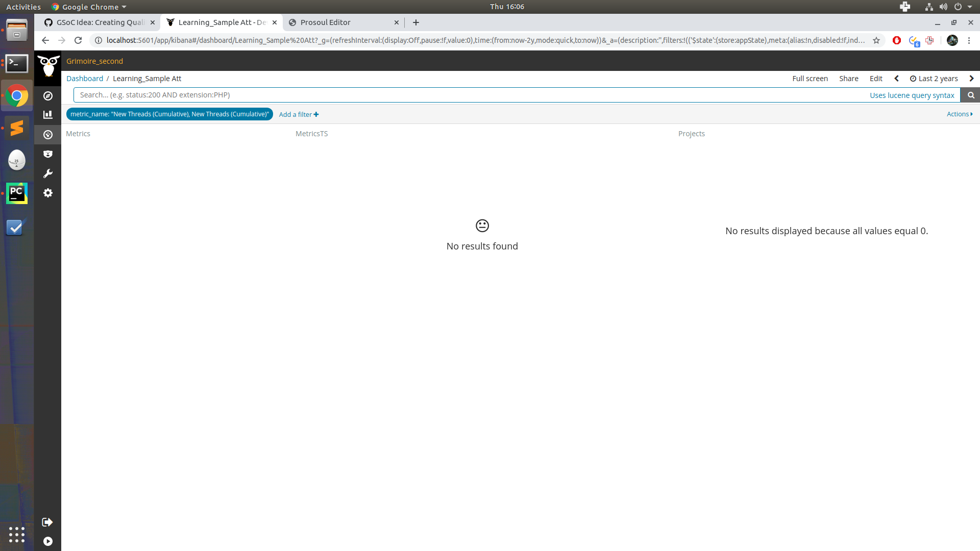Expand the Actions menu for filters
Viewport: 980px width, 551px height.
(x=959, y=114)
